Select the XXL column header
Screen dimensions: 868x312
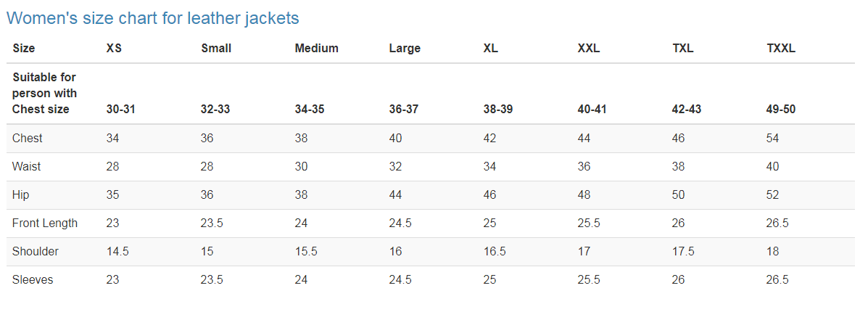(x=589, y=49)
